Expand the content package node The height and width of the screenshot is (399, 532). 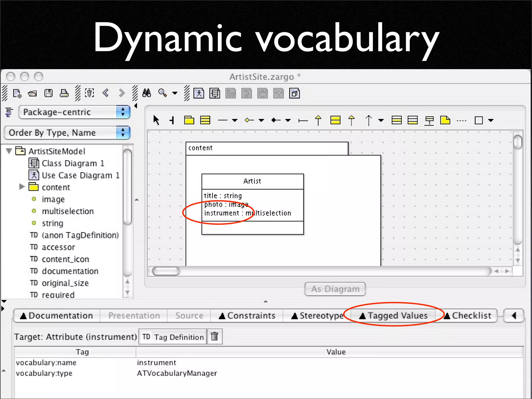22,187
